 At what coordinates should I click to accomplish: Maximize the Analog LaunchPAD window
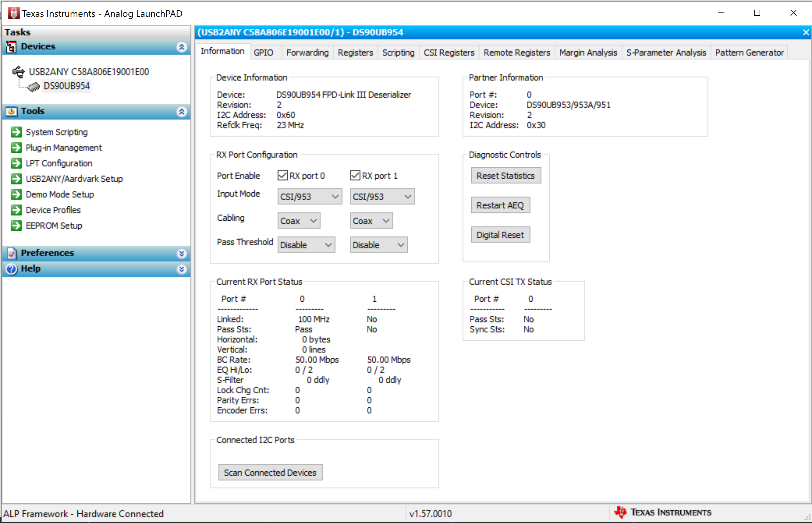[757, 13]
